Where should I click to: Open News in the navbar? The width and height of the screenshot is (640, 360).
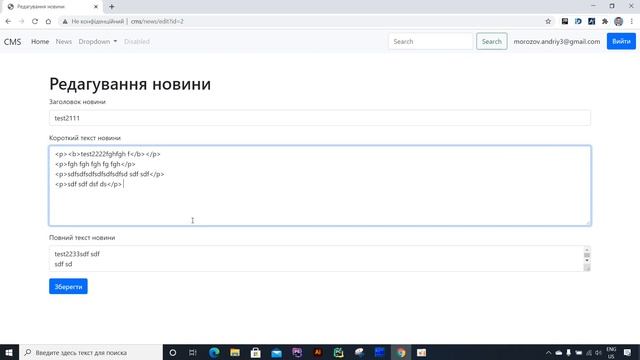[x=64, y=42]
